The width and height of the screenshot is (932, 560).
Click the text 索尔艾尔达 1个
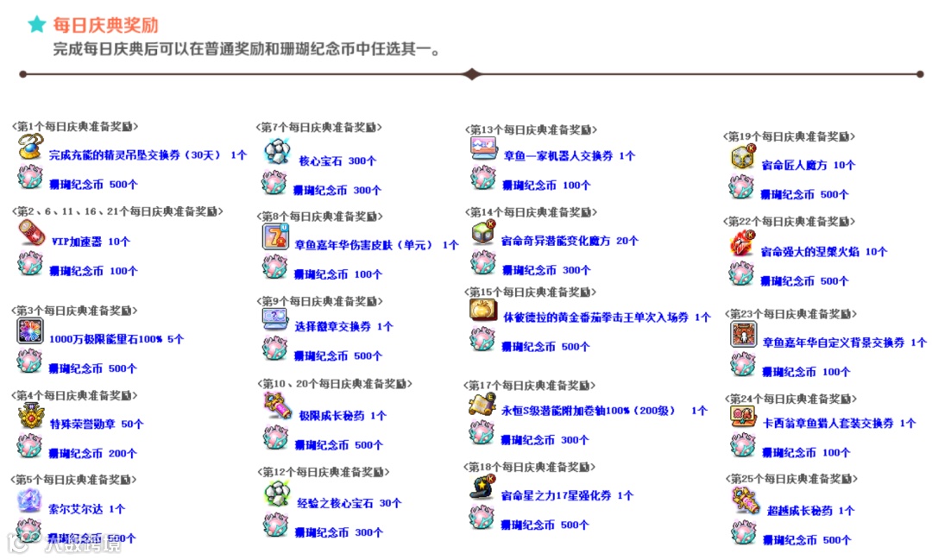pos(87,509)
